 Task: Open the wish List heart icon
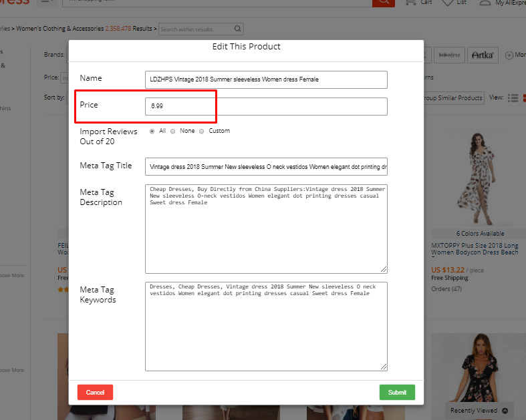coord(447,3)
